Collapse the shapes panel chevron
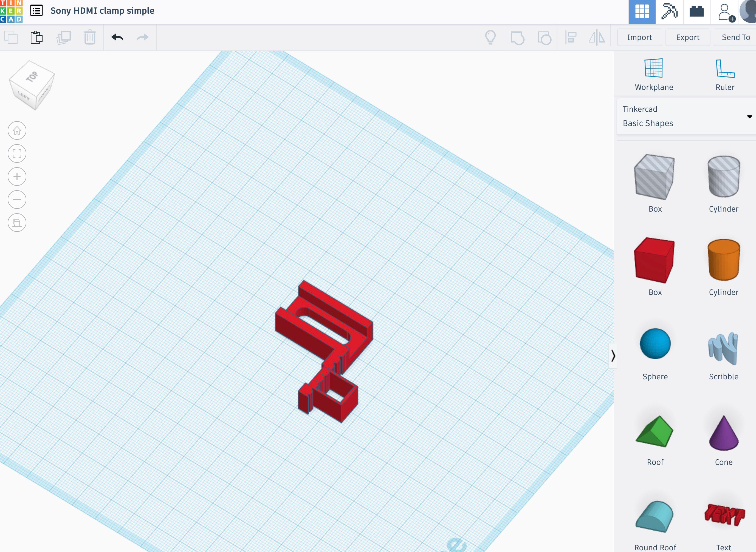This screenshot has width=756, height=552. pos(613,355)
